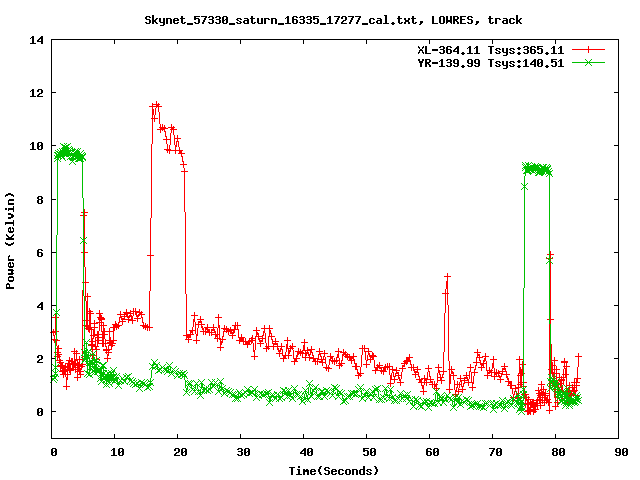Click the y-axis tick label '12'
Image resolution: width=640 pixels, height=480 pixels.
click(x=36, y=93)
